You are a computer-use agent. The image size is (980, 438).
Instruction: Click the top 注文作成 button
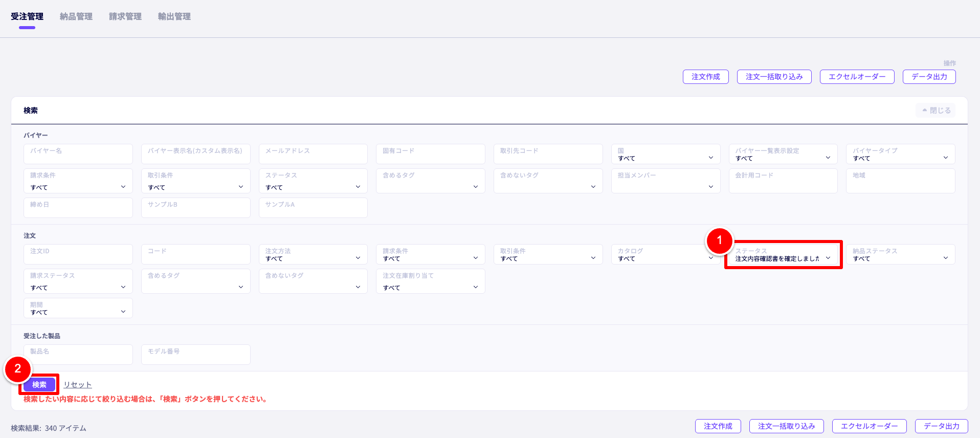point(705,77)
